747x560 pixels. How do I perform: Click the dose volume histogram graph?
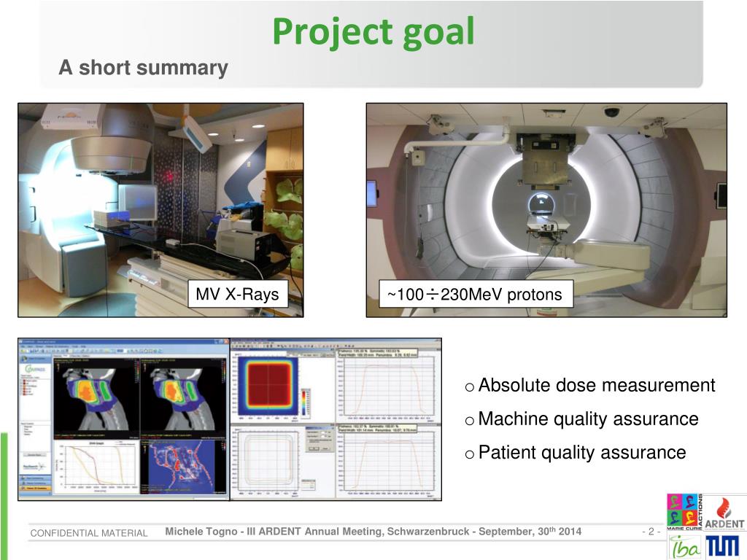coord(97,466)
